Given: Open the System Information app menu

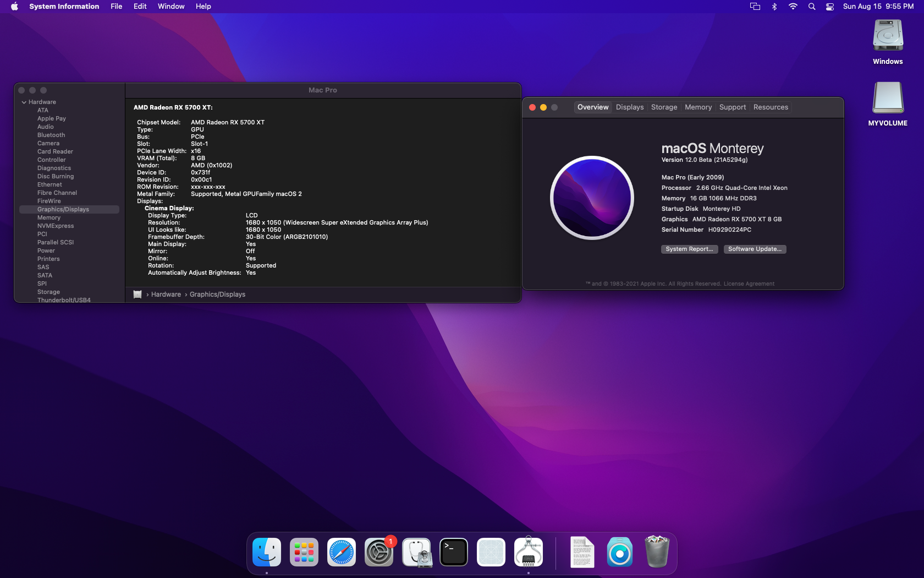Looking at the screenshot, I should (64, 7).
